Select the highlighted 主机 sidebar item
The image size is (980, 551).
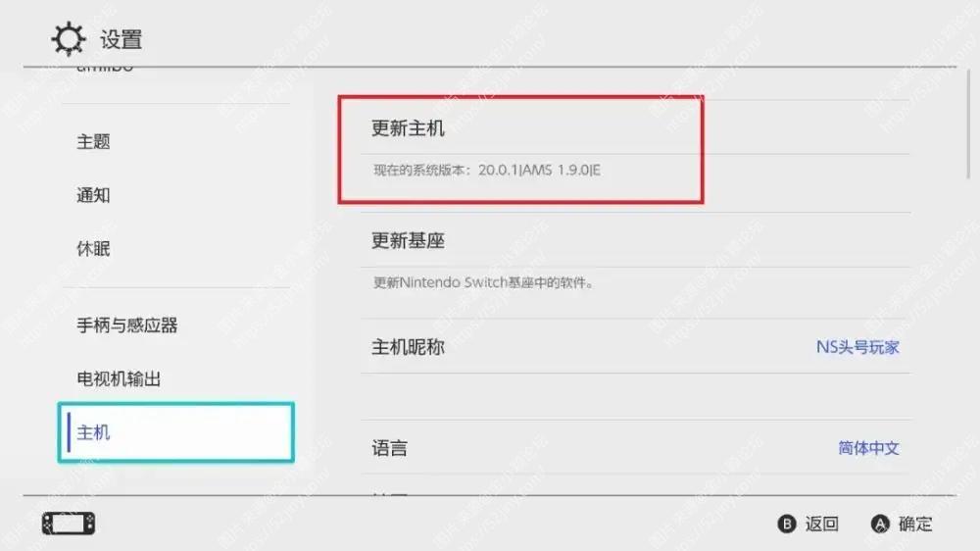pyautogui.click(x=175, y=432)
